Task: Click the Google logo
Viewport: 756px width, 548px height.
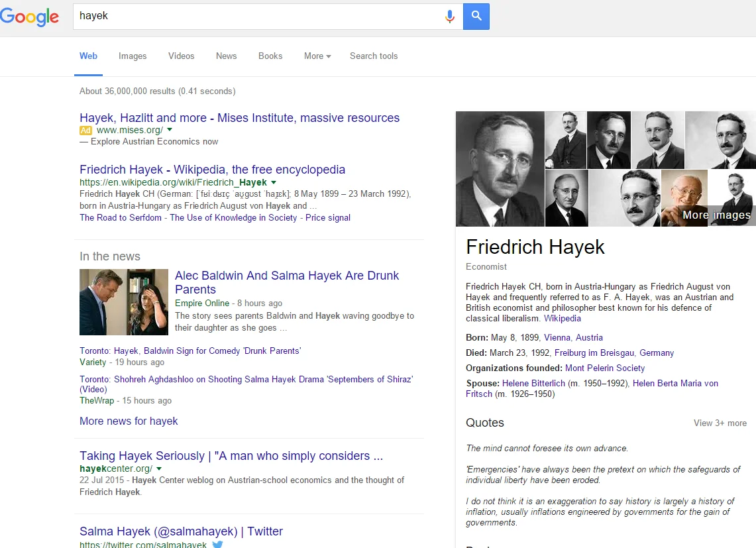Action: click(29, 17)
